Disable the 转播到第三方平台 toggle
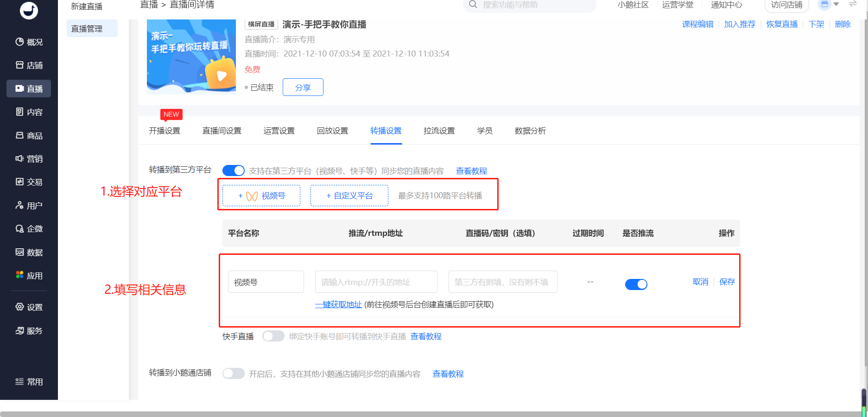 (233, 171)
